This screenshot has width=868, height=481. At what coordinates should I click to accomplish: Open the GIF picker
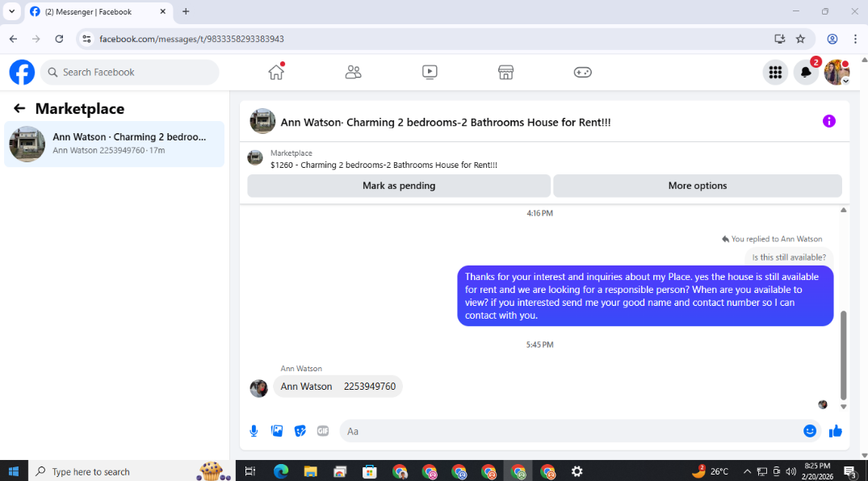(323, 431)
